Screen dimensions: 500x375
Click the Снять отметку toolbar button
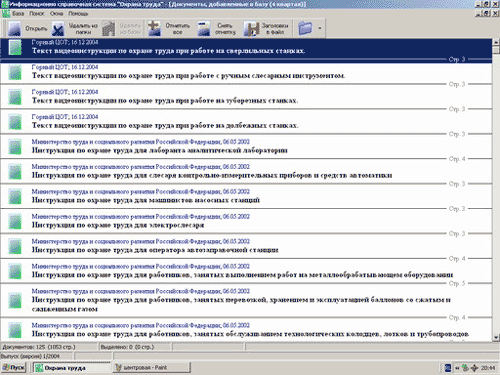pyautogui.click(x=217, y=29)
